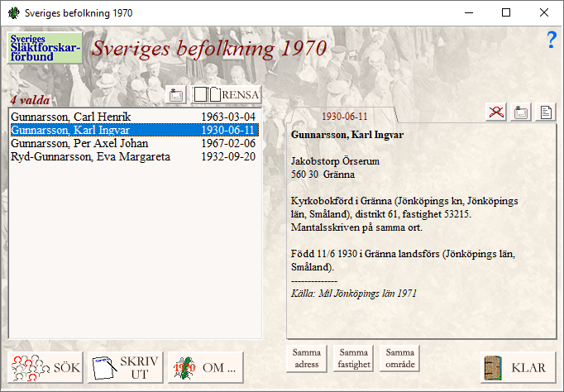Click the address line Jakobstorp Örserum
This screenshot has width=564, height=392.
coord(335,161)
